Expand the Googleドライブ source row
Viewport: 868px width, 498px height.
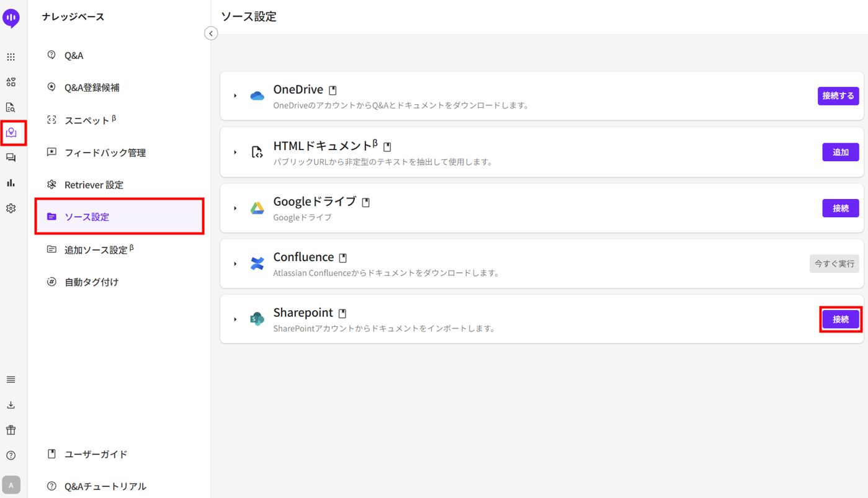click(x=236, y=208)
